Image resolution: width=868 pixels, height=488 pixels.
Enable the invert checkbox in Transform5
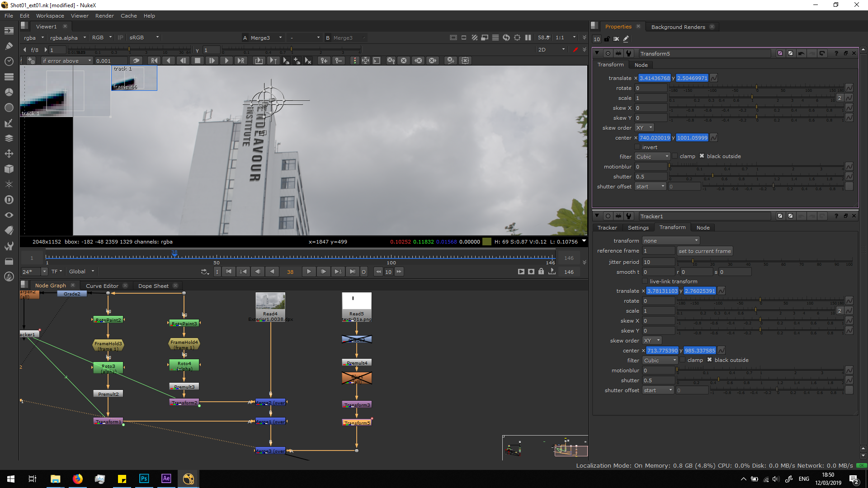click(637, 147)
